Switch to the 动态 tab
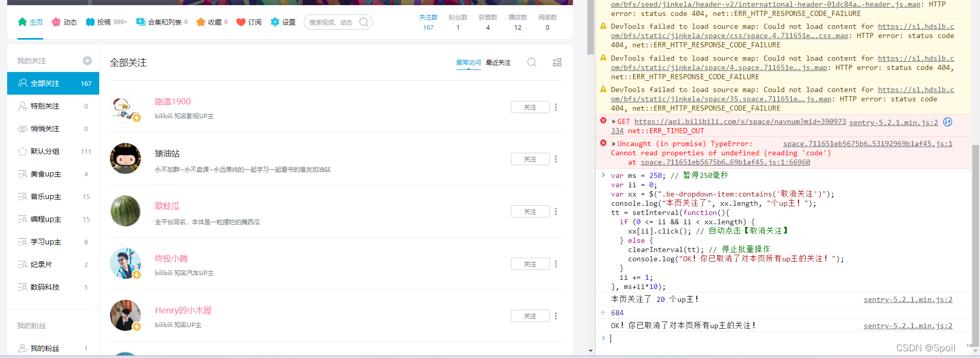 pyautogui.click(x=64, y=22)
